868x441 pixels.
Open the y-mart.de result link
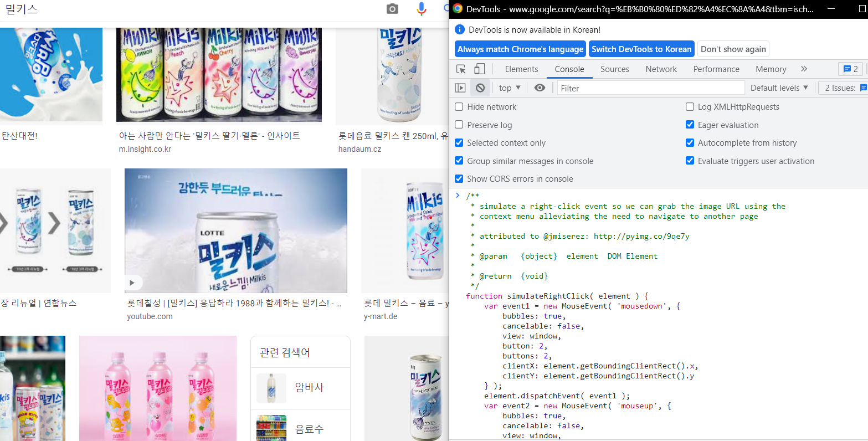[381, 316]
